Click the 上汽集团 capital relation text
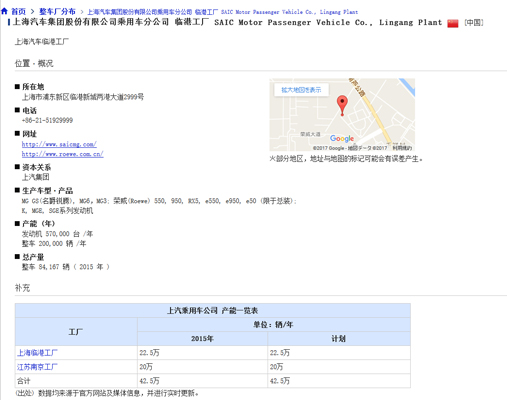The width and height of the screenshot is (507, 400). (x=36, y=177)
